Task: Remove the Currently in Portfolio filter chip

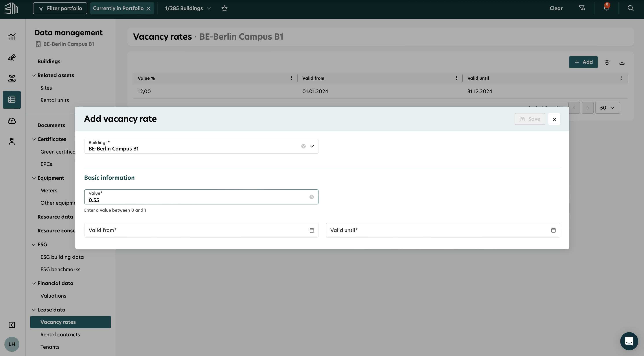Action: [x=149, y=9]
